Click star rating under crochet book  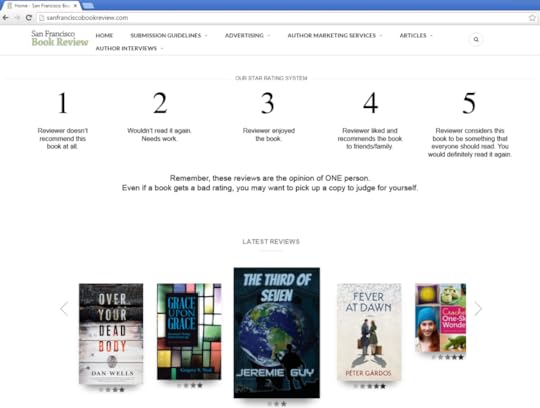tap(448, 357)
